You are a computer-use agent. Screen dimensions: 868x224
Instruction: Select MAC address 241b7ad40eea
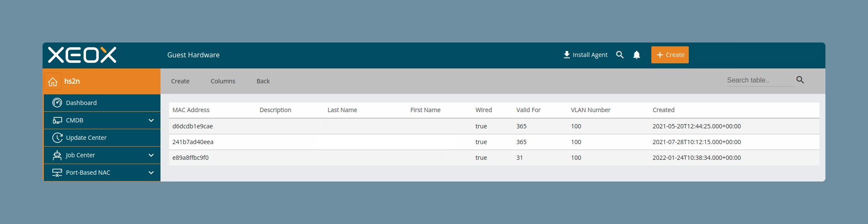(x=193, y=142)
